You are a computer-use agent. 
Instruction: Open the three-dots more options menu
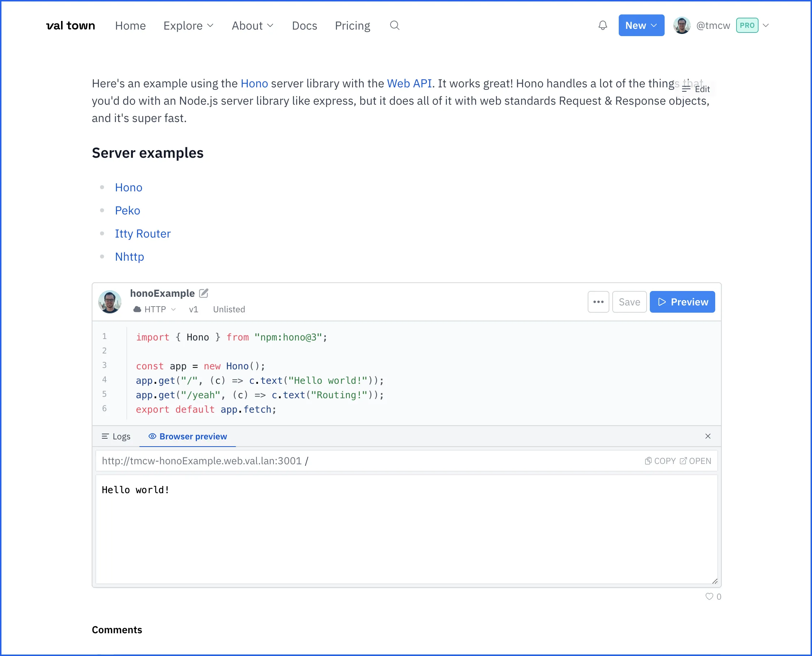[x=598, y=302]
